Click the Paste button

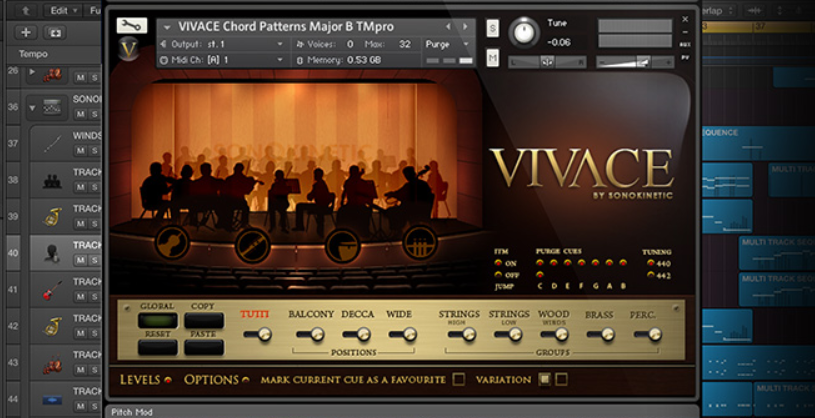pyautogui.click(x=204, y=347)
